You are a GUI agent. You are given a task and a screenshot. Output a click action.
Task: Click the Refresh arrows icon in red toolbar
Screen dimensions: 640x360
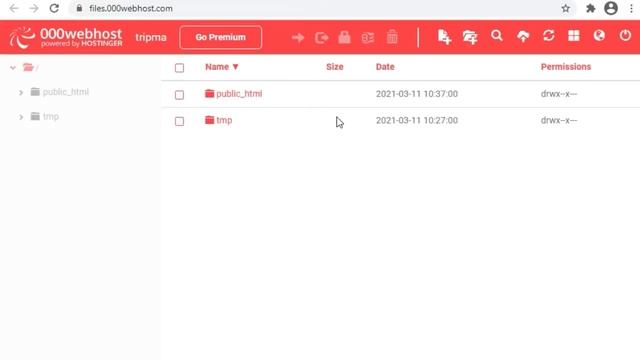(x=549, y=36)
